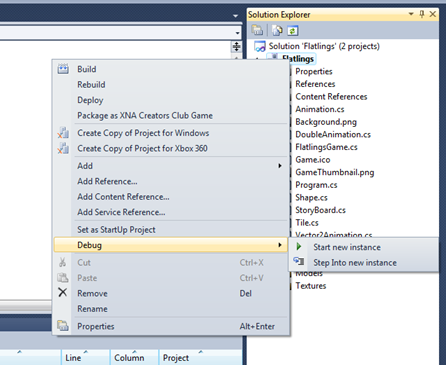
Task: Click the editor split bar handle
Action: click(236, 47)
